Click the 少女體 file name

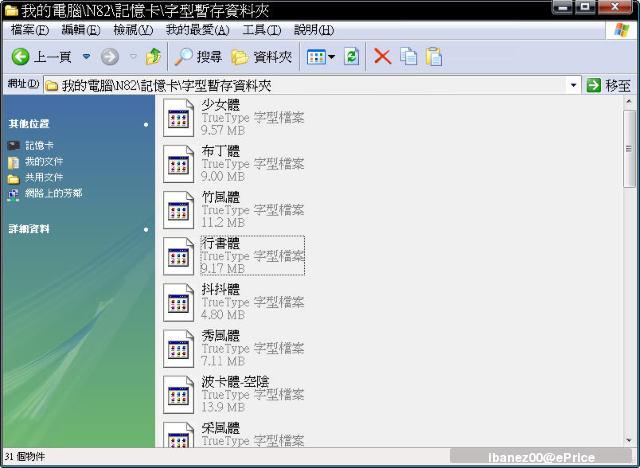(220, 105)
